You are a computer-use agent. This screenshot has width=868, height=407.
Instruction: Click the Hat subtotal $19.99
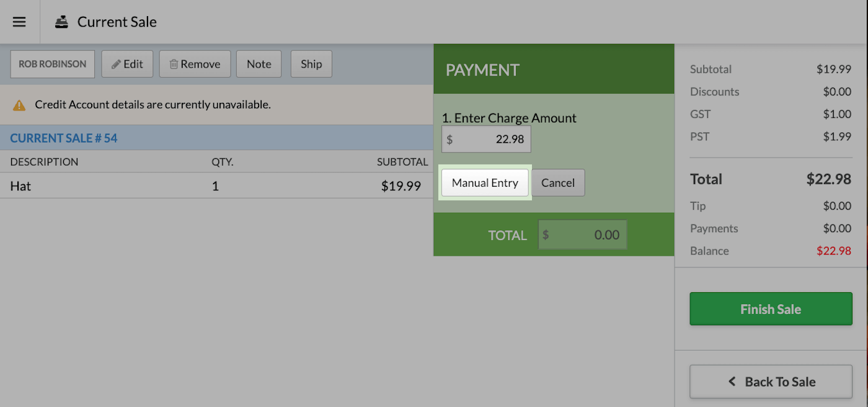pos(401,186)
